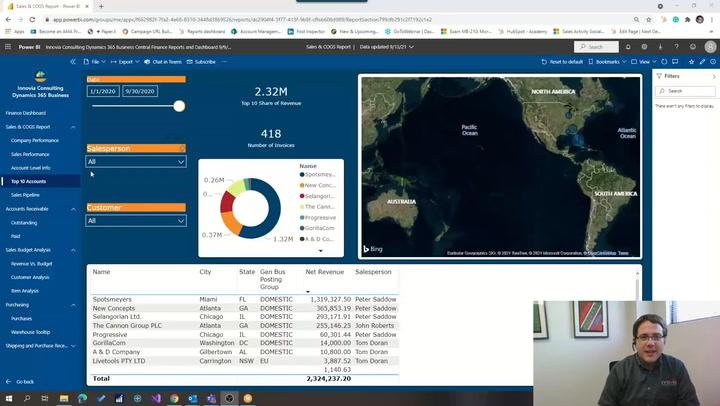
Task: Open Sales Pipeline page
Action: (x=25, y=195)
